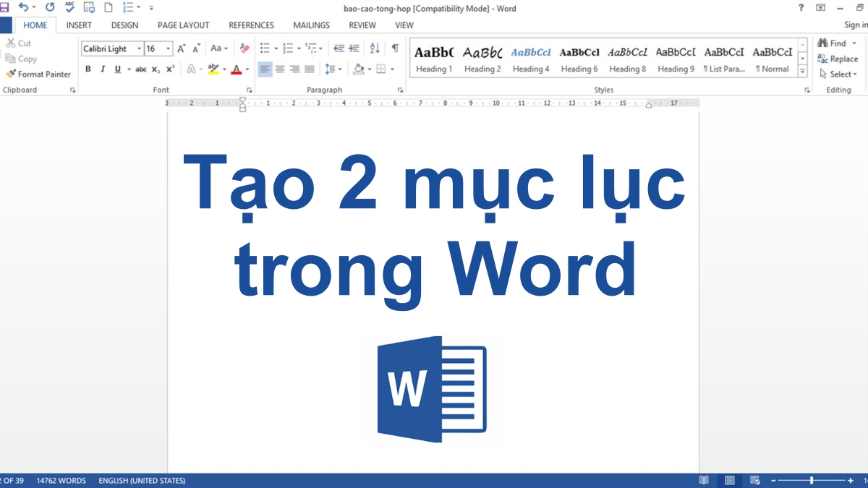Image resolution: width=868 pixels, height=488 pixels.
Task: Open the Borders dropdown arrow
Action: pyautogui.click(x=393, y=69)
